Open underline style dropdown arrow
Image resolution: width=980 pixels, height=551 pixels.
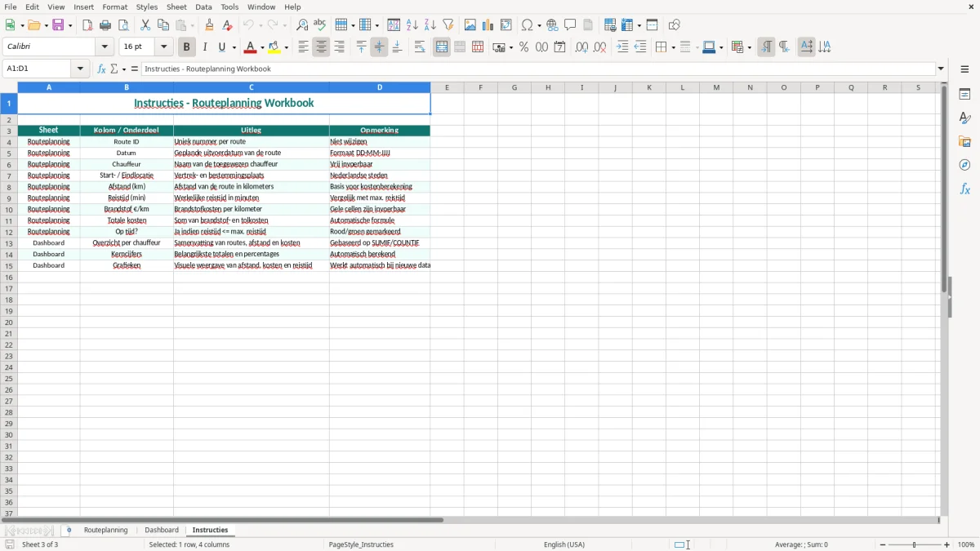[x=234, y=47]
